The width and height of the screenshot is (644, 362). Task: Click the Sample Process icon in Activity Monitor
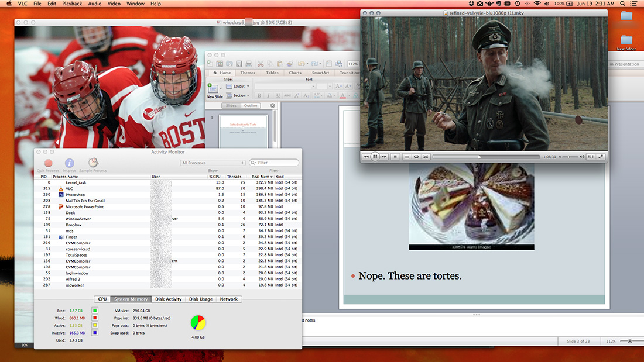point(93,163)
